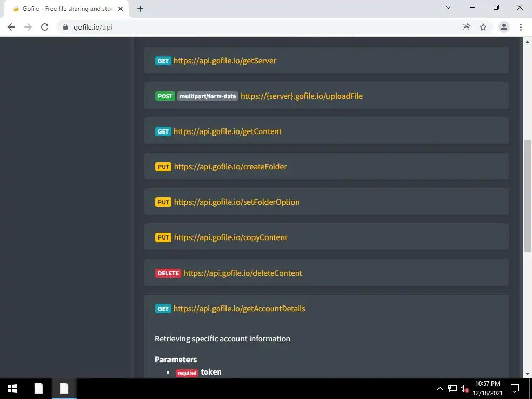Click the GET badge for getAccountDetails
This screenshot has width=532, height=399.
click(163, 309)
